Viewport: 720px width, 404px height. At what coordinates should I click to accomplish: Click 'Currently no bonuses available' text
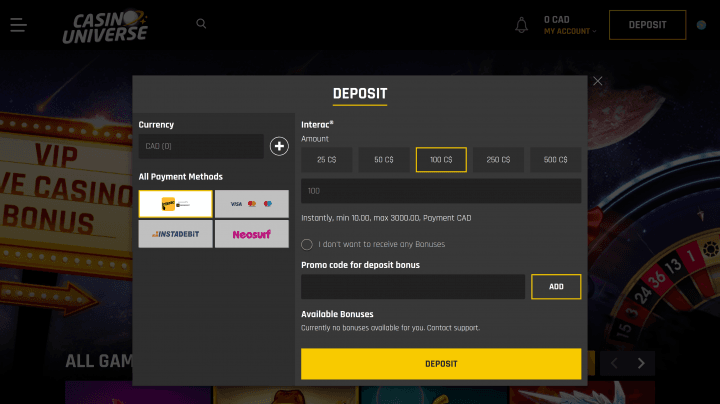[x=390, y=328]
